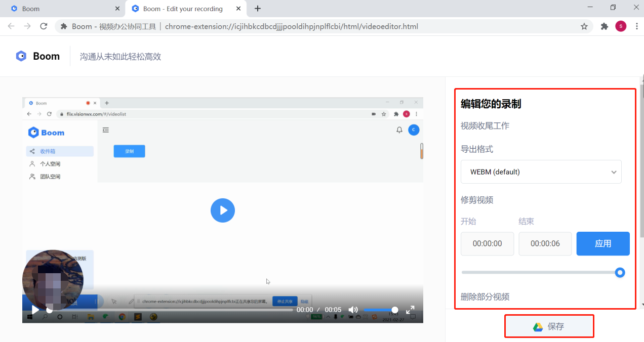The width and height of the screenshot is (644, 342).
Task: Enter fullscreen video mode
Action: [x=411, y=310]
